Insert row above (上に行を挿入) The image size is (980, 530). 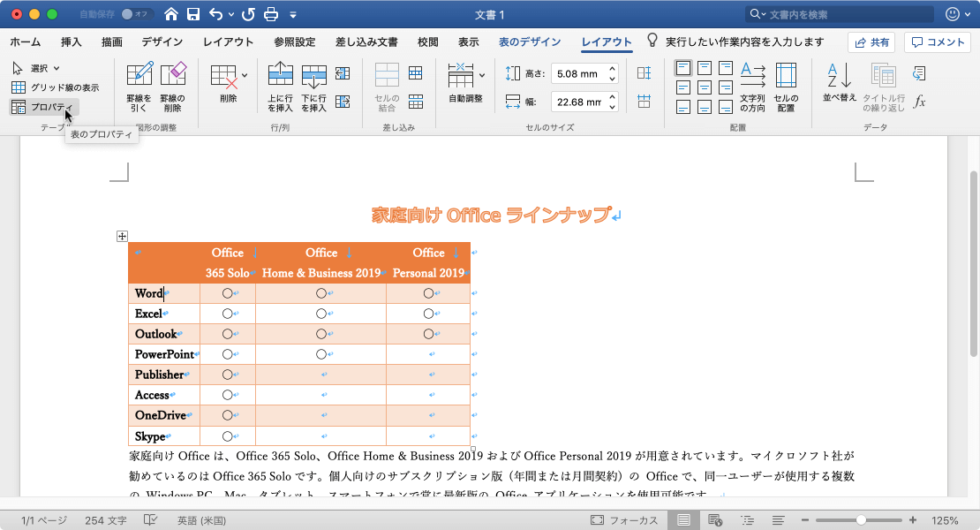280,87
